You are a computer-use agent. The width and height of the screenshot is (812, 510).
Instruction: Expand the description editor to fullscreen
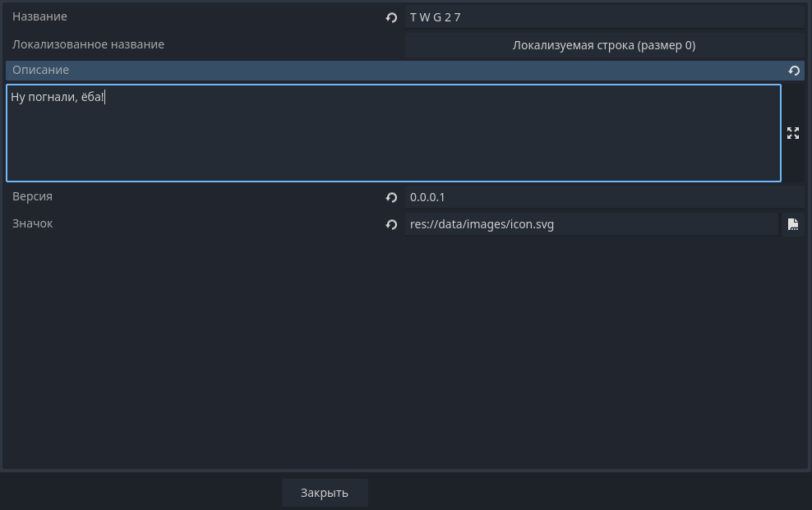[793, 133]
